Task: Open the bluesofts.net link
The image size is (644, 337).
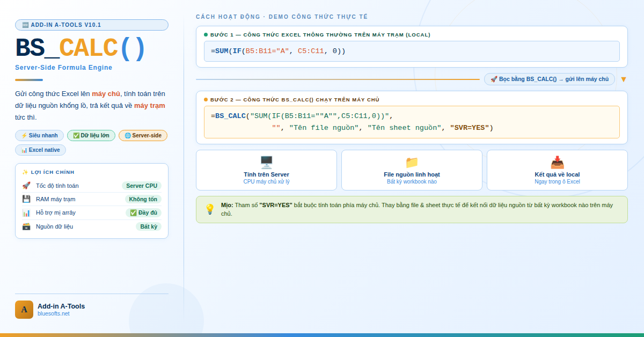Action: click(54, 313)
